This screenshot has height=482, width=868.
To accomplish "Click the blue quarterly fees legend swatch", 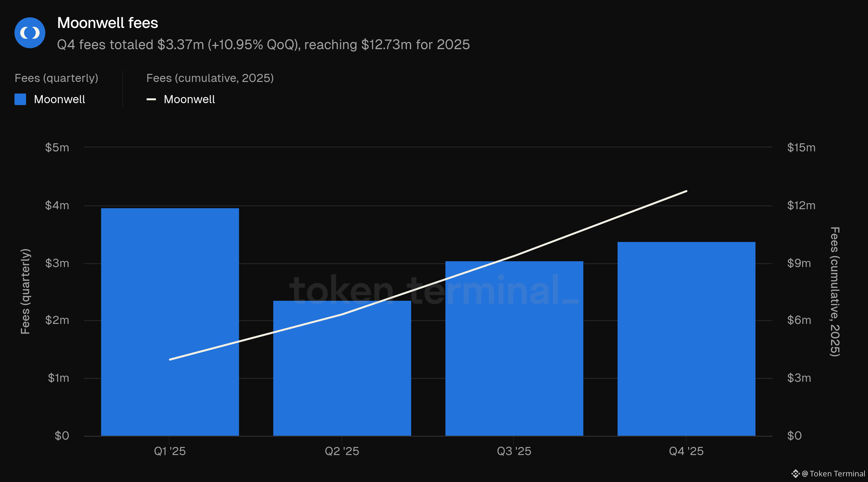I will click(x=20, y=99).
